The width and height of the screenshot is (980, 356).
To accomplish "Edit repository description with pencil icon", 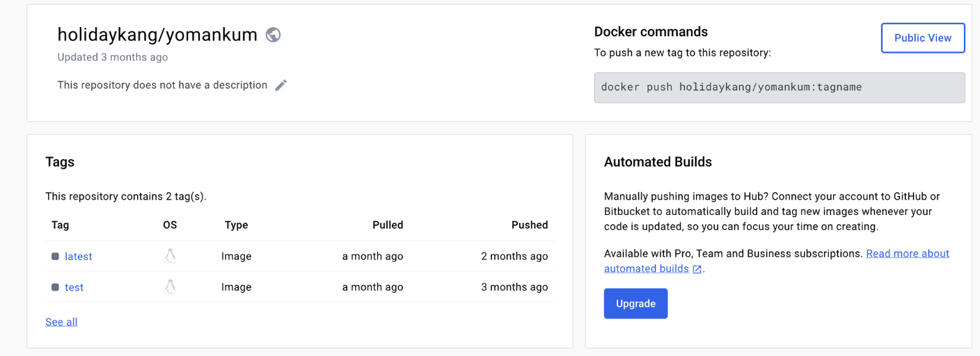I will tap(281, 85).
